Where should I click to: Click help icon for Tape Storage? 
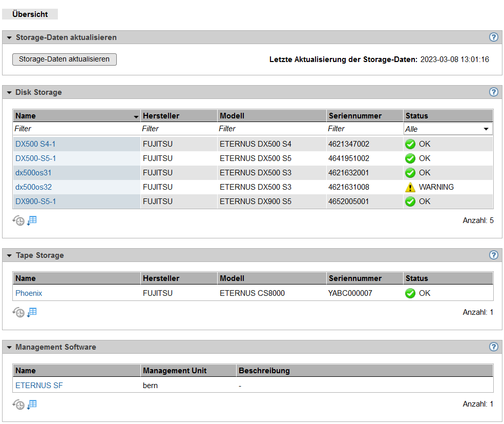click(493, 255)
